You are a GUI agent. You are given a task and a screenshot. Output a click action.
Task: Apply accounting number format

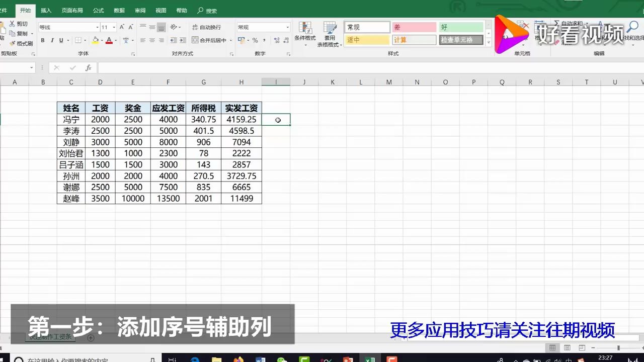tap(242, 40)
